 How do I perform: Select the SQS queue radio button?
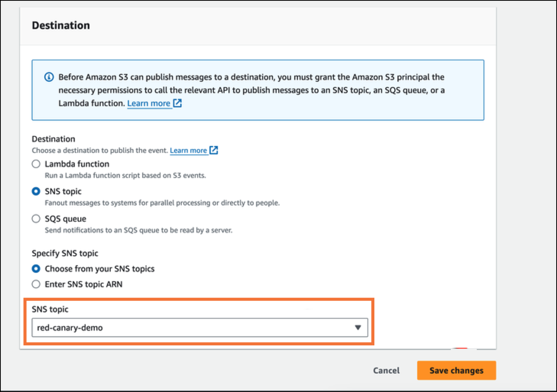pyautogui.click(x=36, y=219)
